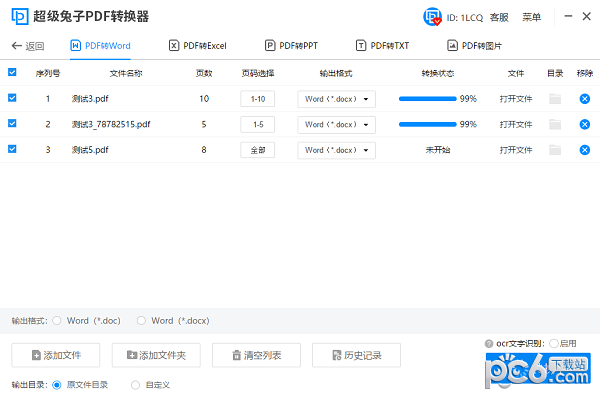Click the 页码选择 column header
The height and width of the screenshot is (401, 600).
258,73
